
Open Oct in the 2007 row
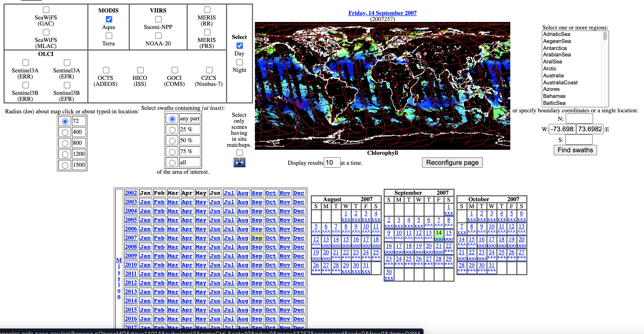click(271, 238)
